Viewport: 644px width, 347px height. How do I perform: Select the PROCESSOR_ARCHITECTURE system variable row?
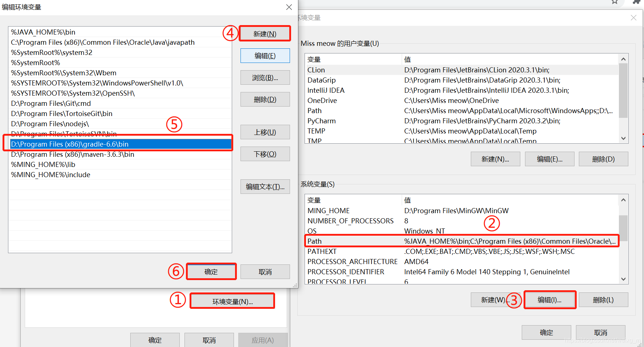click(x=461, y=262)
